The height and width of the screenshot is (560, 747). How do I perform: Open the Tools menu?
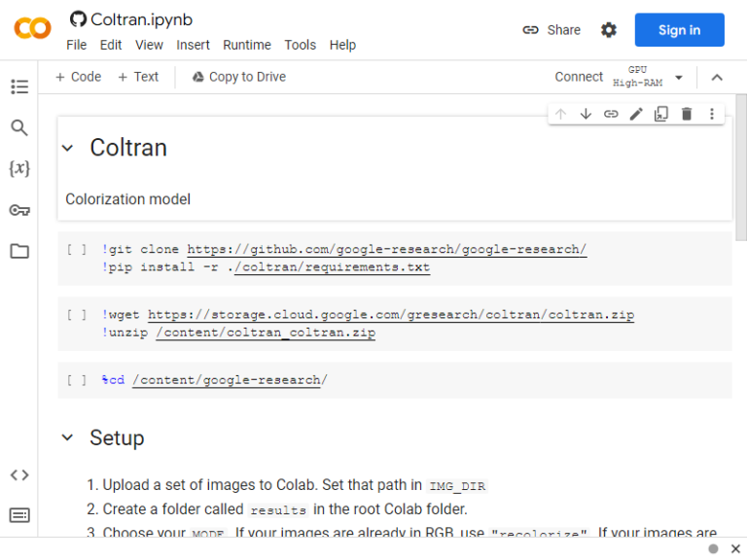click(x=301, y=45)
